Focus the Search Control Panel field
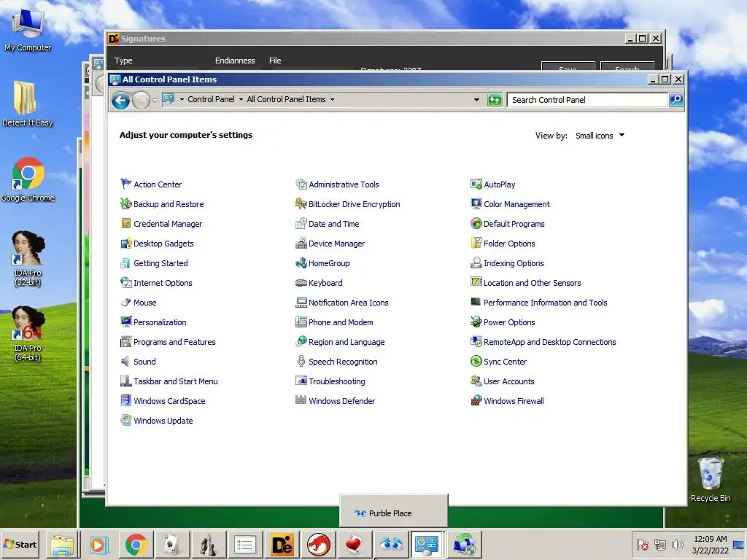Viewport: 747px width, 560px height. click(x=587, y=99)
